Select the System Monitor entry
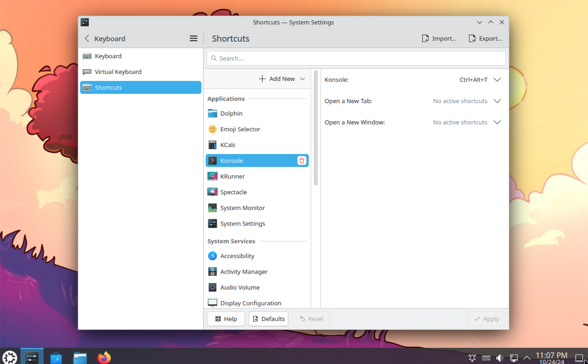Screen dimensions: 588x364 (x=242, y=208)
